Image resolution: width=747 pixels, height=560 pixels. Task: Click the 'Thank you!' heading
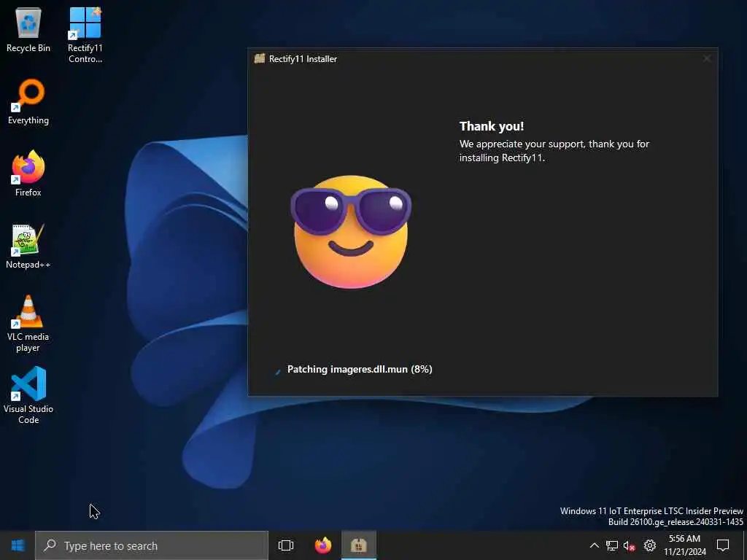click(492, 126)
